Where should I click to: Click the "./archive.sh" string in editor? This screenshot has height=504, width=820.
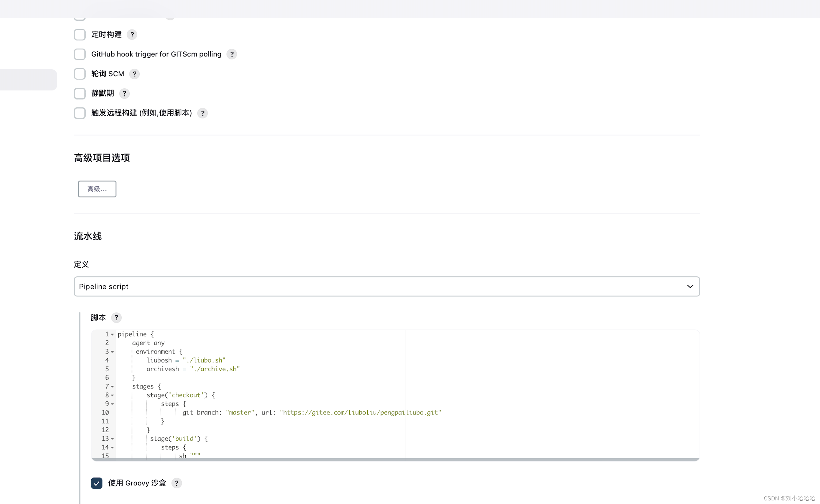(x=215, y=369)
